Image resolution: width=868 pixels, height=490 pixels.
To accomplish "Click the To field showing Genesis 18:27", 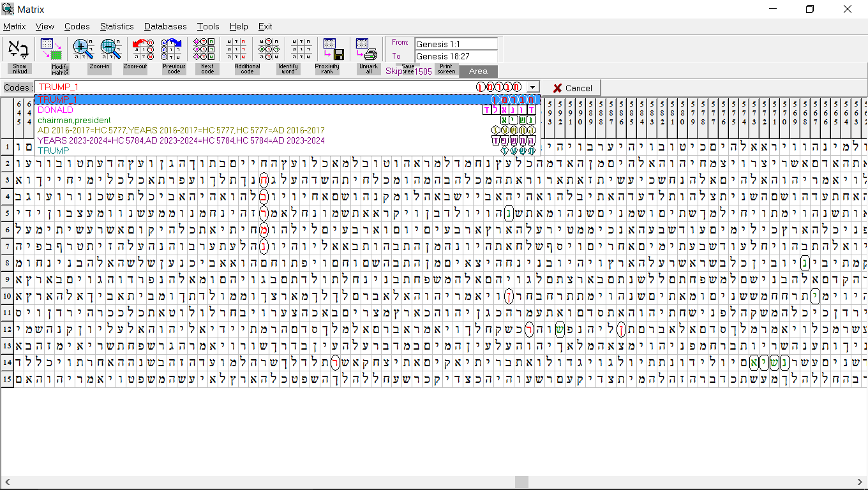I will pyautogui.click(x=456, y=56).
